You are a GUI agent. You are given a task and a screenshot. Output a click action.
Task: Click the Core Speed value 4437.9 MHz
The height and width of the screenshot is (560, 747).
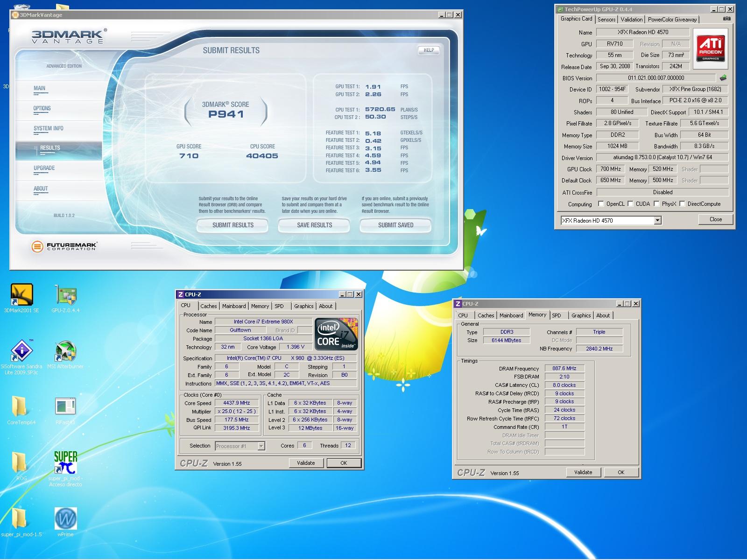pos(237,403)
